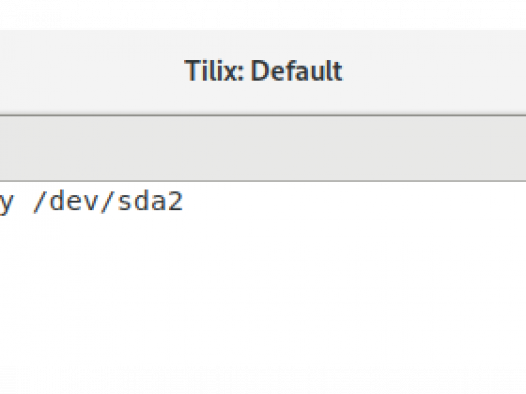Click empty terminal space right of /dev/sda2
This screenshot has width=526, height=394.
[x=354, y=202]
